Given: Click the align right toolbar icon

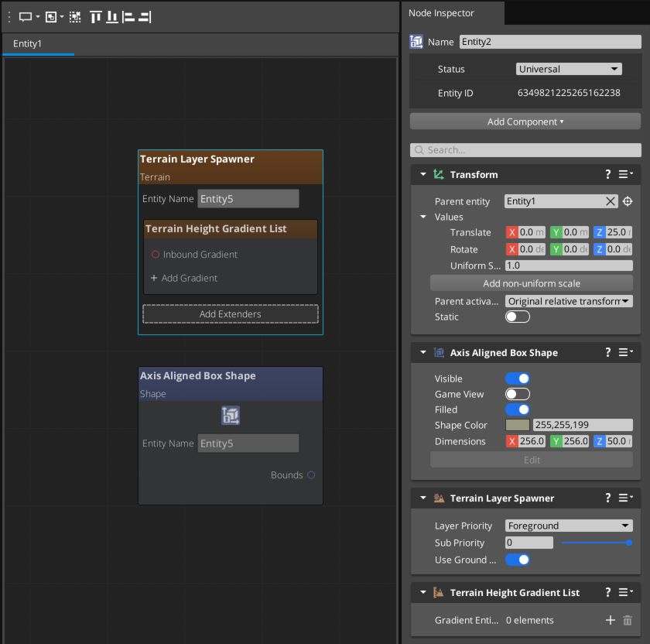Looking at the screenshot, I should coord(145,16).
